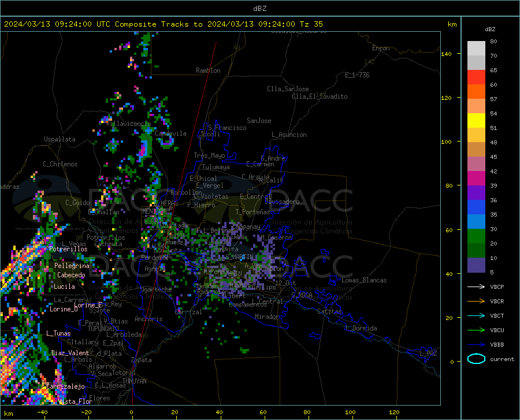Click the Diaz_Valent station label
The height and width of the screenshot is (420, 520).
70,353
